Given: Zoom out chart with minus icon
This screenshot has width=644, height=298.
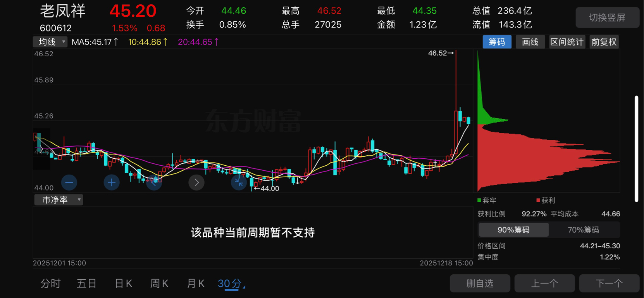Looking at the screenshot, I should [69, 182].
